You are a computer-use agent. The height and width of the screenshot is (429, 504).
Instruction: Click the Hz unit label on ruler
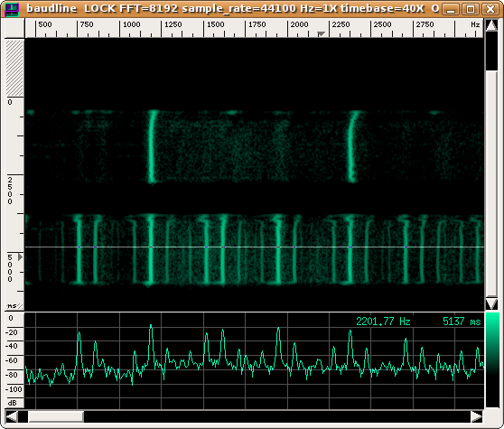click(475, 24)
